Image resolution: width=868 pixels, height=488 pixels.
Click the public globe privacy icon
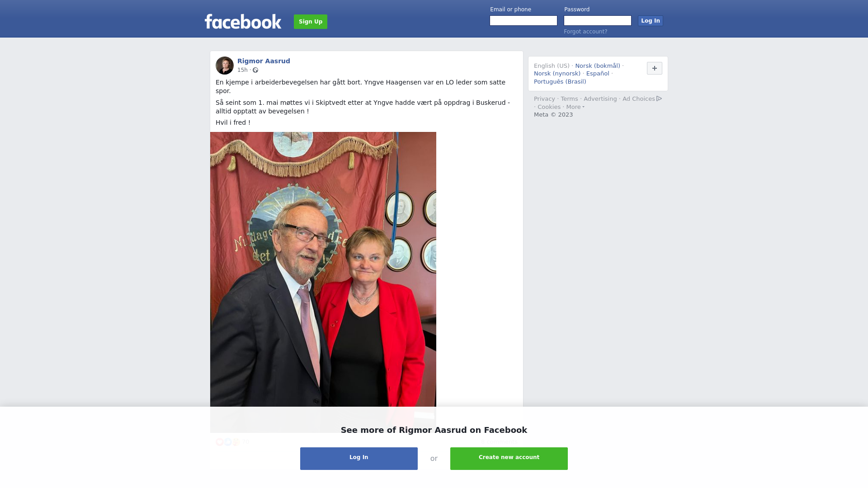(x=255, y=70)
